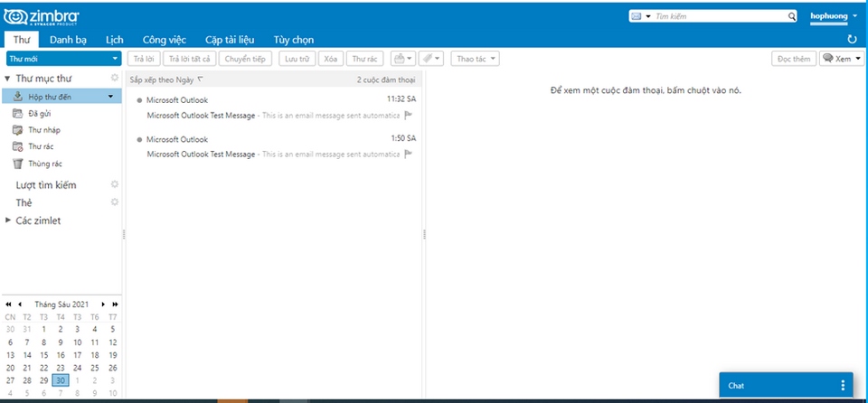Screen dimensions: 868x403
Task: Flag the 1:50 SA Outlook message
Action: 409,155
